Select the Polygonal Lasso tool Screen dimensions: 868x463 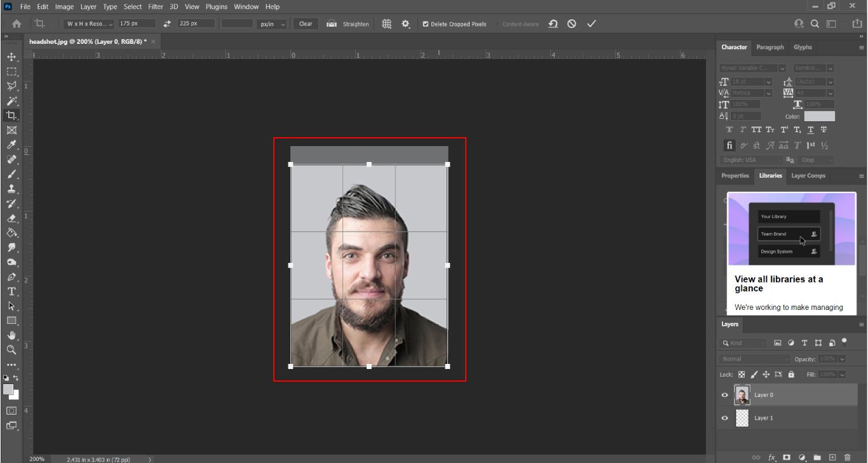11,86
